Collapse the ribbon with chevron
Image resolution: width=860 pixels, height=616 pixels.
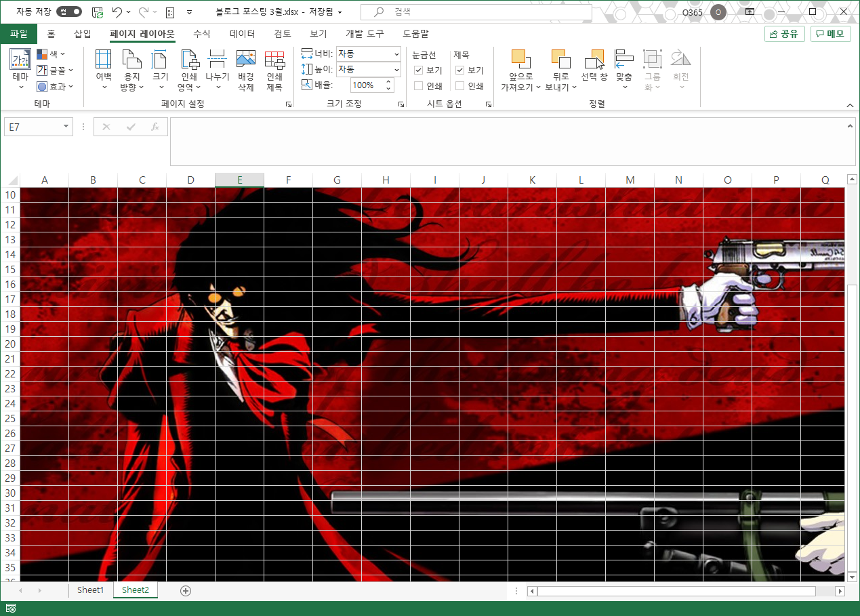click(850, 105)
